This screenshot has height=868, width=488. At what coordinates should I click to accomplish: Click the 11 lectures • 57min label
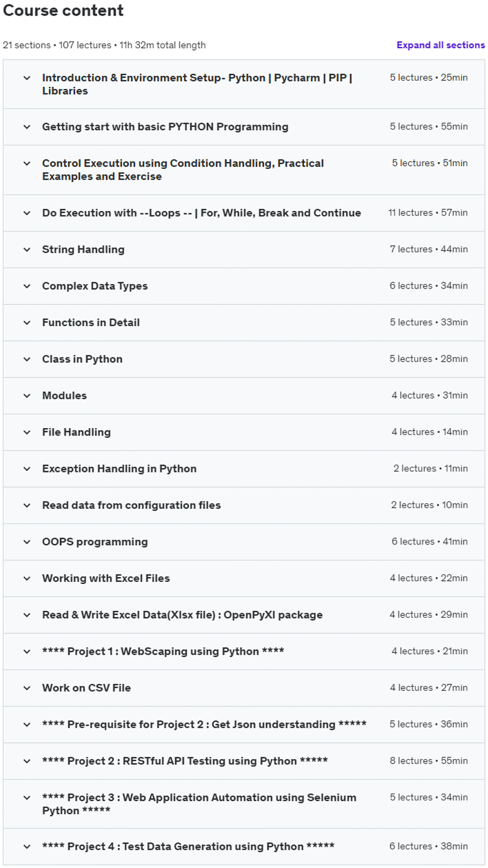point(428,213)
